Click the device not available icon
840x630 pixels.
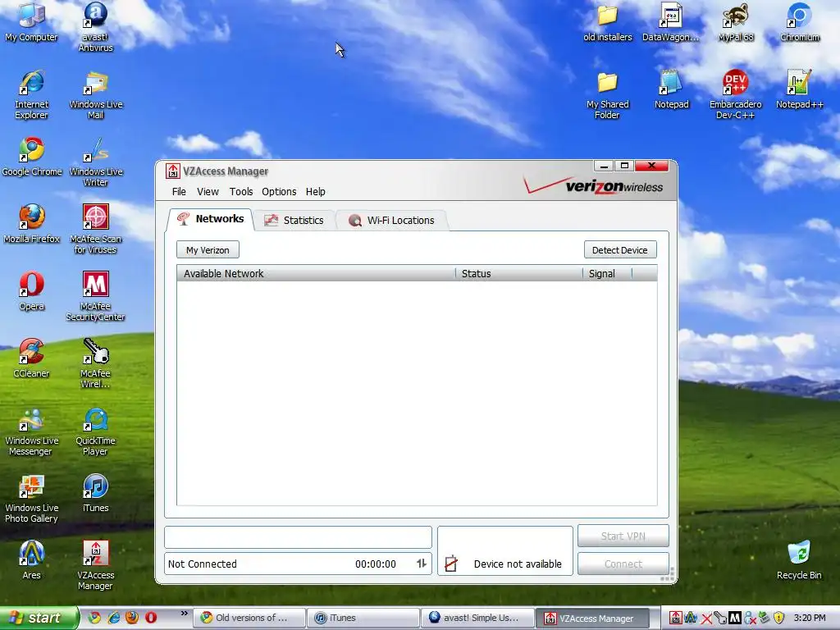tap(451, 564)
